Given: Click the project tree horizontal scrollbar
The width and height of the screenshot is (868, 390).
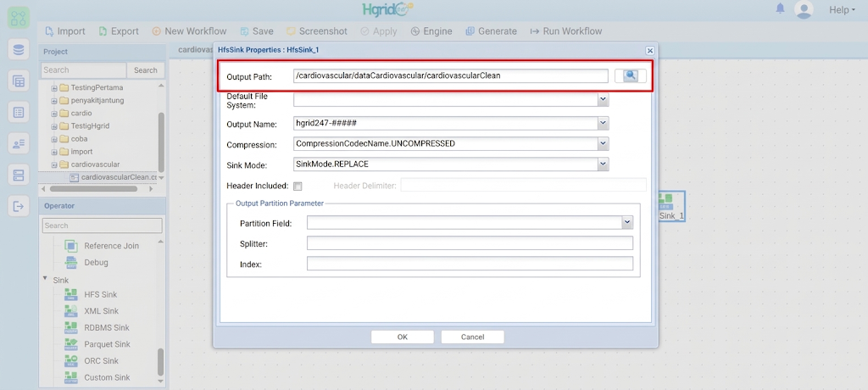Looking at the screenshot, I should click(94, 189).
